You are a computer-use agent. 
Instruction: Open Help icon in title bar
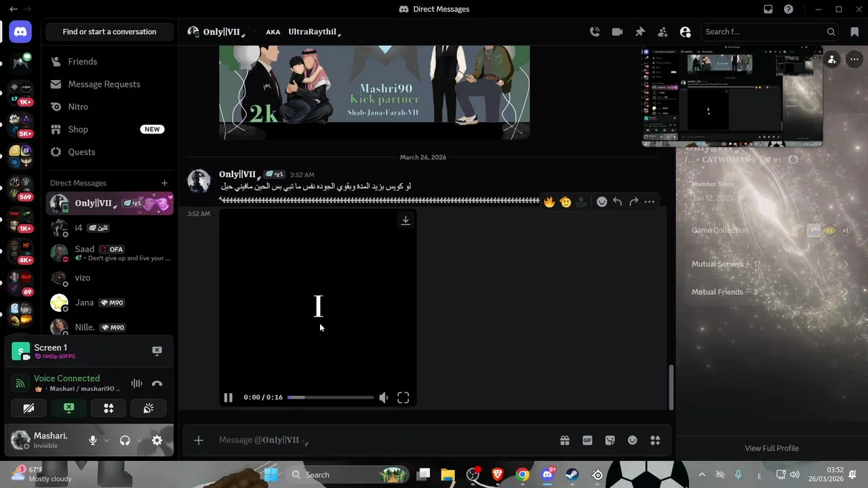point(789,9)
